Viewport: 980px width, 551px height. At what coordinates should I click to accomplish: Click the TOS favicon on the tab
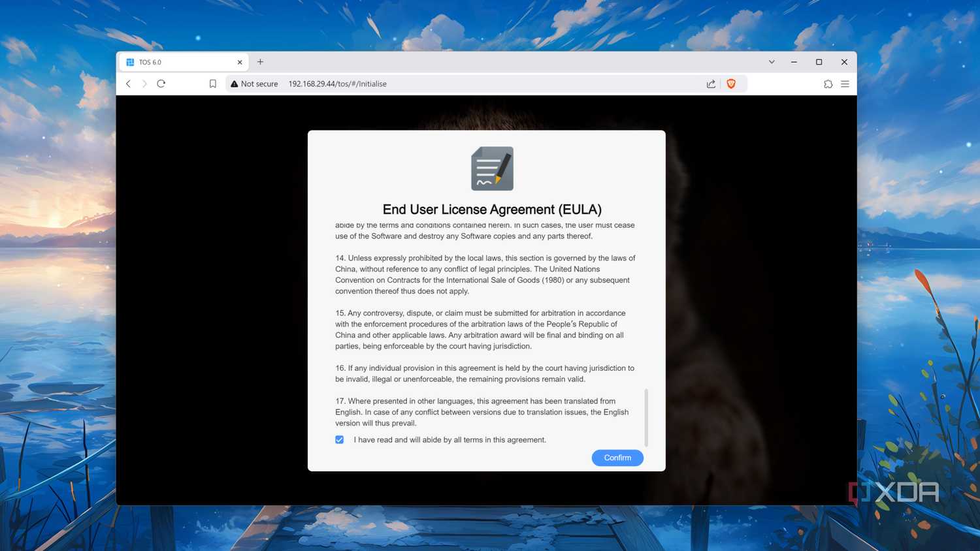130,62
